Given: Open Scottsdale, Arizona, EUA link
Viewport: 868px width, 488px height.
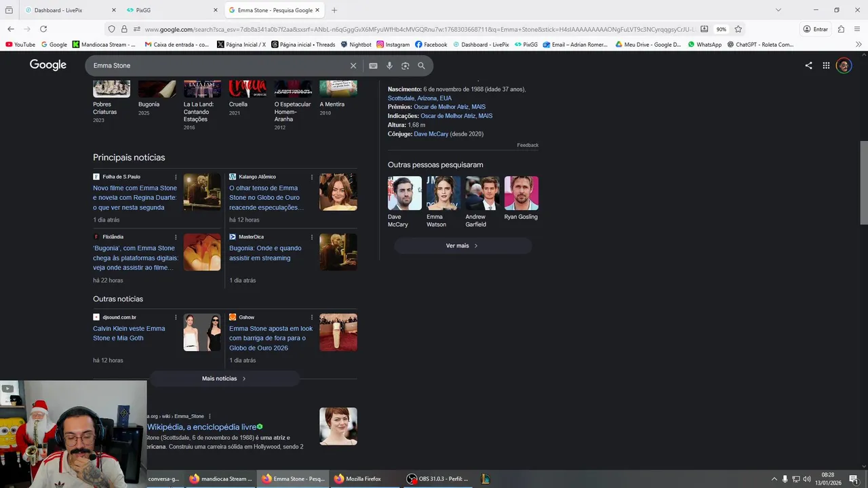Looking at the screenshot, I should tap(420, 98).
